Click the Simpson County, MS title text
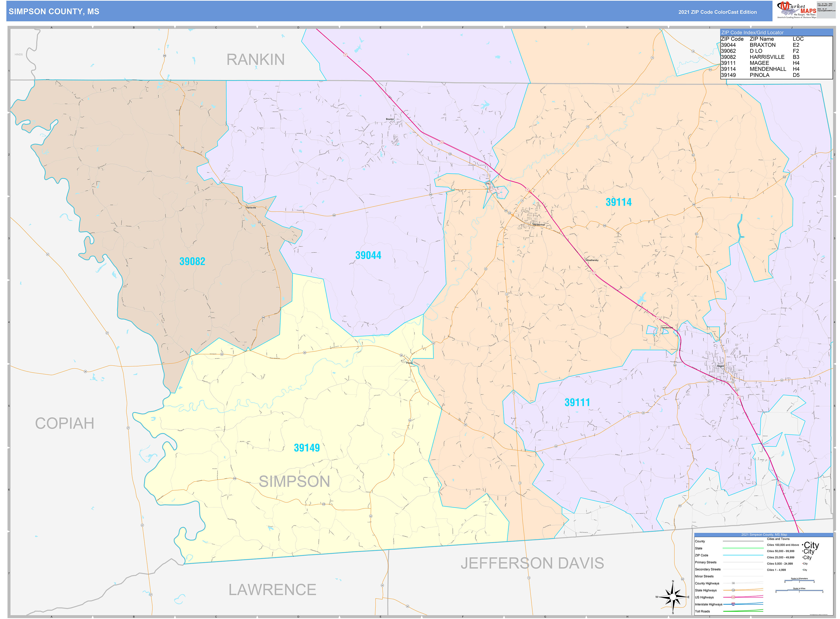The height and width of the screenshot is (619, 840). pos(54,12)
